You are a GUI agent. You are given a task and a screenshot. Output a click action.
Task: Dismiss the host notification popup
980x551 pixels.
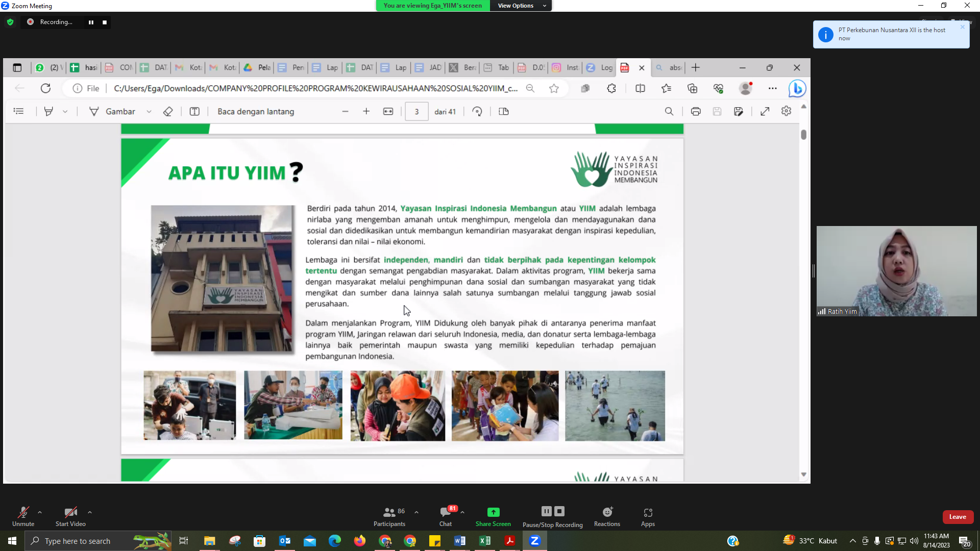pyautogui.click(x=962, y=27)
